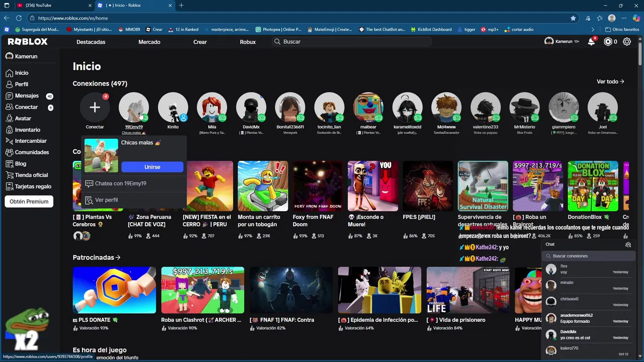Open Blog in the sidebar
Image resolution: width=644 pixels, height=362 pixels.
tap(20, 164)
